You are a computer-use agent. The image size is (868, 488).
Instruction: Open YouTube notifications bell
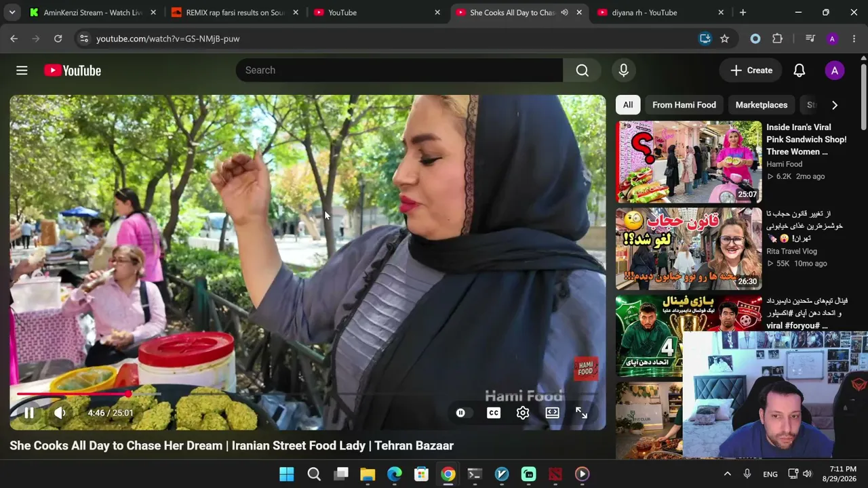[x=800, y=70]
